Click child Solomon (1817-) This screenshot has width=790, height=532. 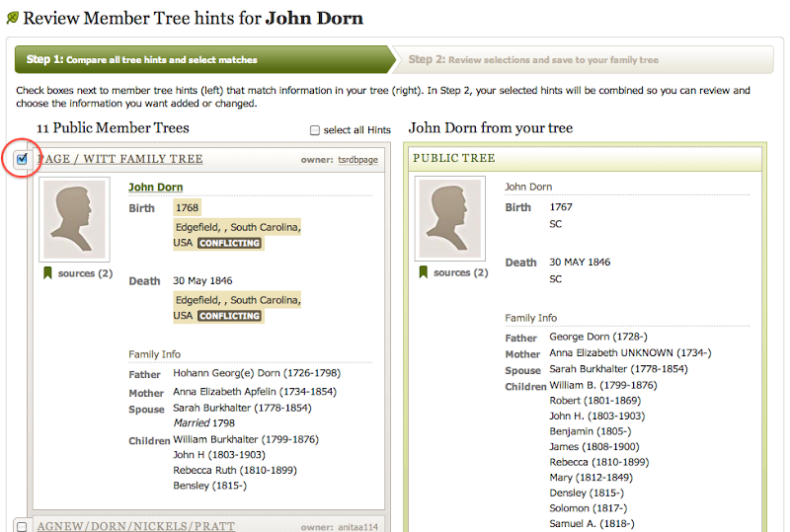click(589, 508)
